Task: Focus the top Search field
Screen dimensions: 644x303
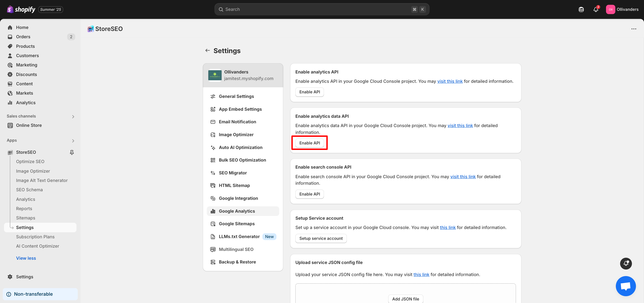Action: tap(322, 9)
